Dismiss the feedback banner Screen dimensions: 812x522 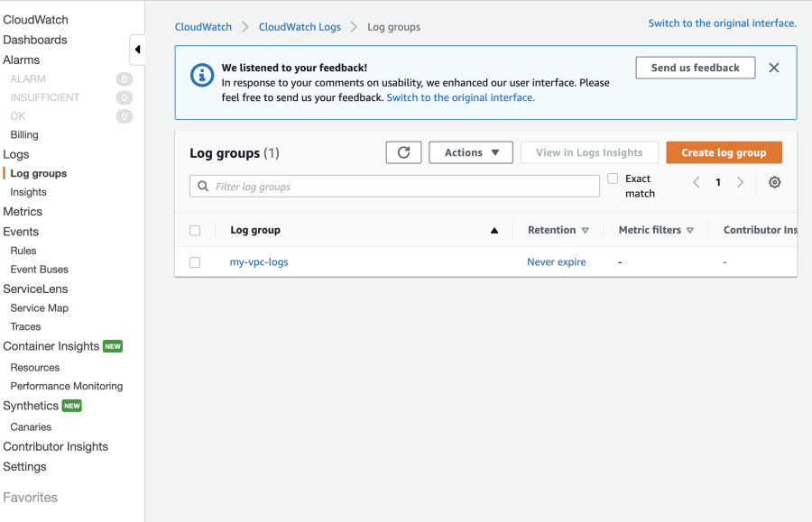click(x=774, y=68)
